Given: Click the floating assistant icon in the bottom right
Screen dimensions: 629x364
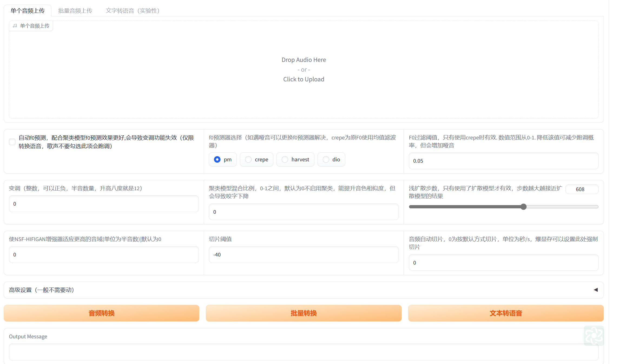Looking at the screenshot, I should click(594, 336).
